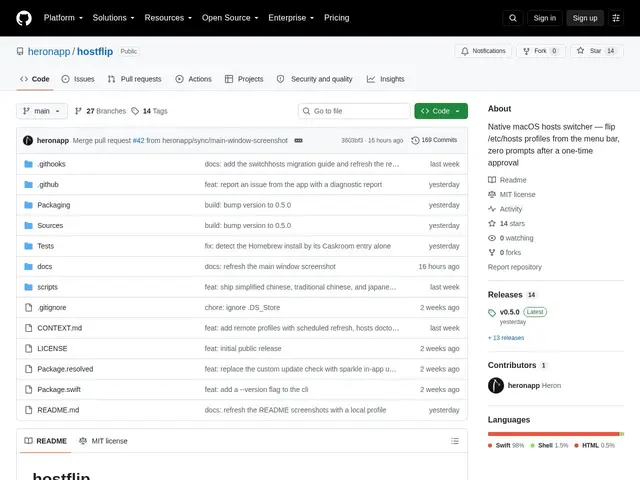Click the Sources folder icon
Image resolution: width=640 pixels, height=480 pixels.
28,225
